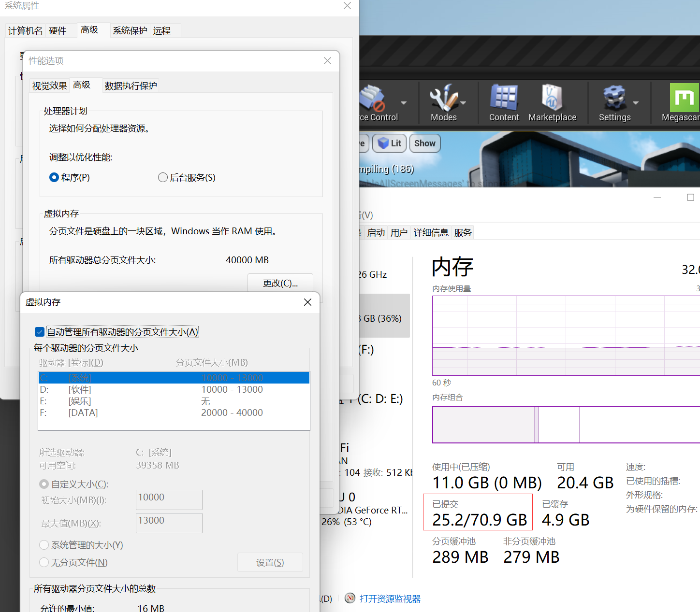Switch to the 系统保护 tab

coord(129,30)
